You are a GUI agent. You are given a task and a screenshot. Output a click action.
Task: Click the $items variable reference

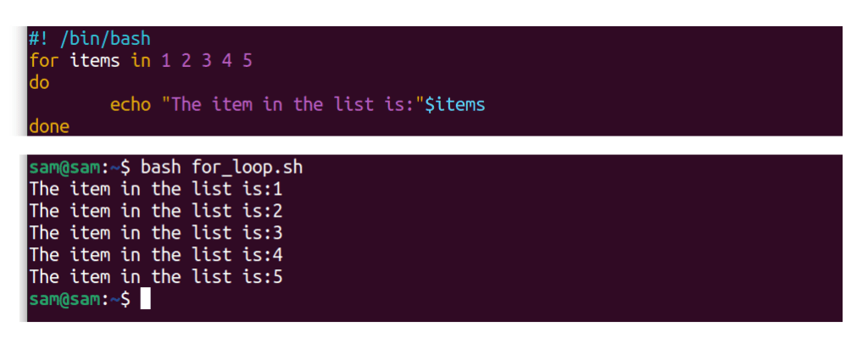(x=454, y=104)
